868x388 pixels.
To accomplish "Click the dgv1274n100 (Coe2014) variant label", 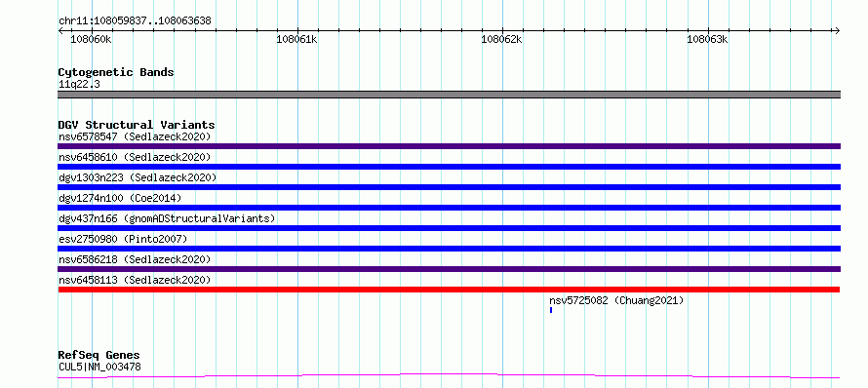I will coord(120,198).
